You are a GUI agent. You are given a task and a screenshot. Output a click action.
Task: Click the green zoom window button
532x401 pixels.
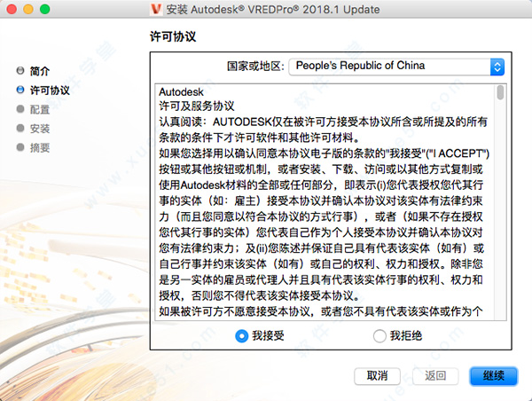(45, 9)
